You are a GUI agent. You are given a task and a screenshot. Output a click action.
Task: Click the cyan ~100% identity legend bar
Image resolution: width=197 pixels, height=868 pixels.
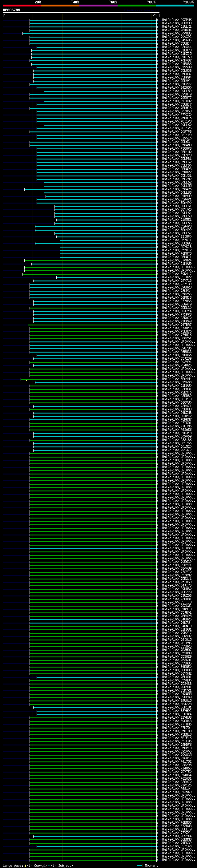coord(175,6)
